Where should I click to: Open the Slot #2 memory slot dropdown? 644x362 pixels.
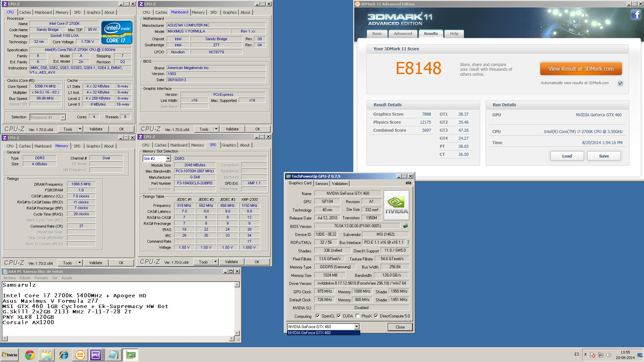click(x=168, y=159)
